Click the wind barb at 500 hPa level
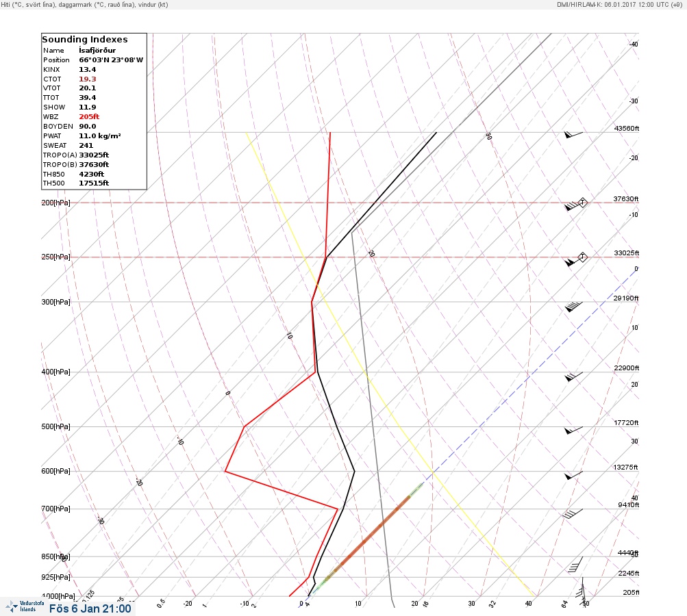687x616 pixels. pyautogui.click(x=573, y=431)
